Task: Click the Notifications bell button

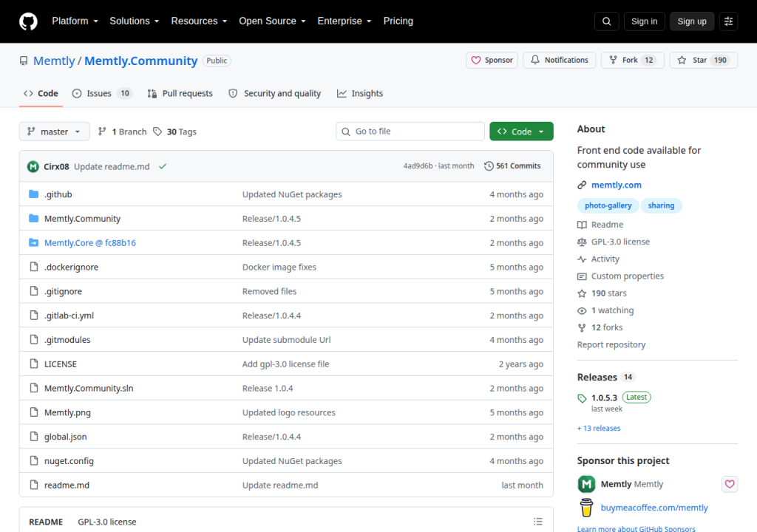Action: tap(560, 60)
